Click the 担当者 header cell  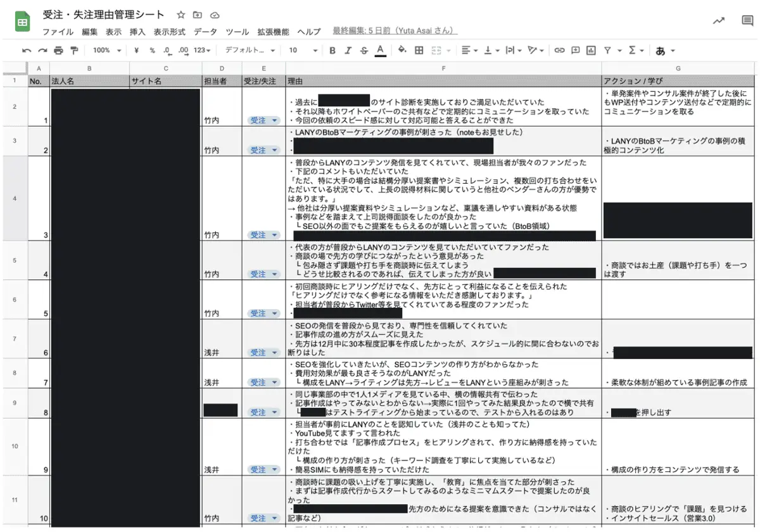coord(222,81)
